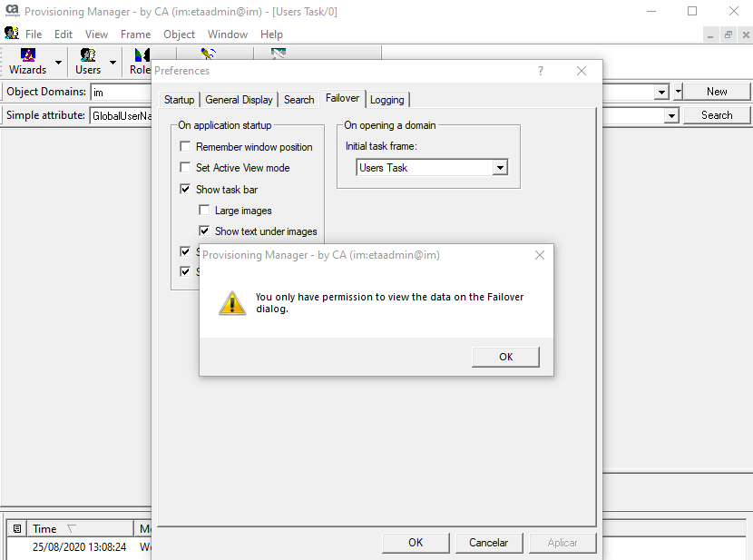This screenshot has height=560, width=753.
Task: Toggle Remember window position checkbox
Action: pos(185,146)
